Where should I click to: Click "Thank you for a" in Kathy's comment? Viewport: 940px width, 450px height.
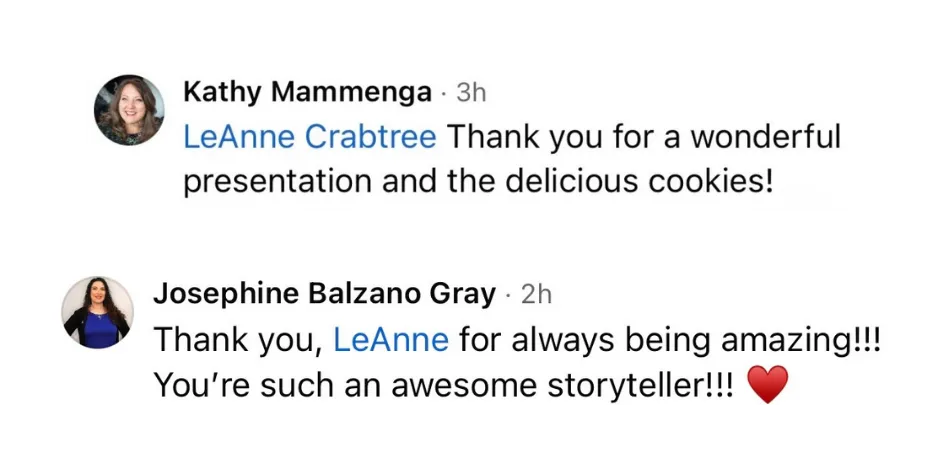click(555, 136)
